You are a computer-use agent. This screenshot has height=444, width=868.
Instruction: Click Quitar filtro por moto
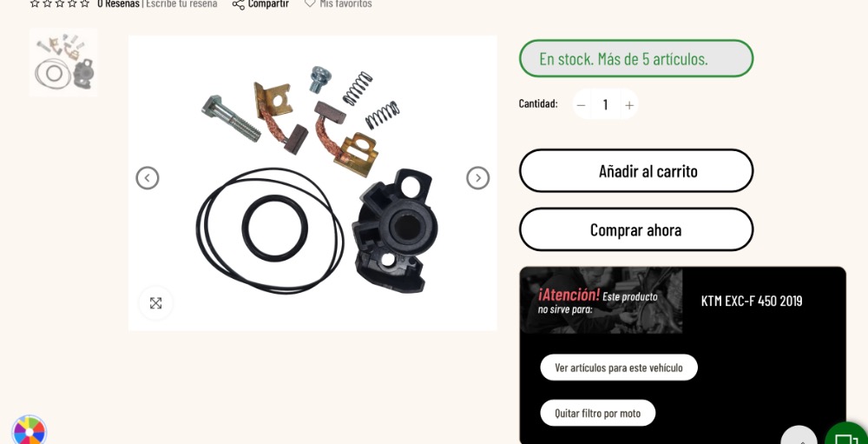[x=598, y=413]
